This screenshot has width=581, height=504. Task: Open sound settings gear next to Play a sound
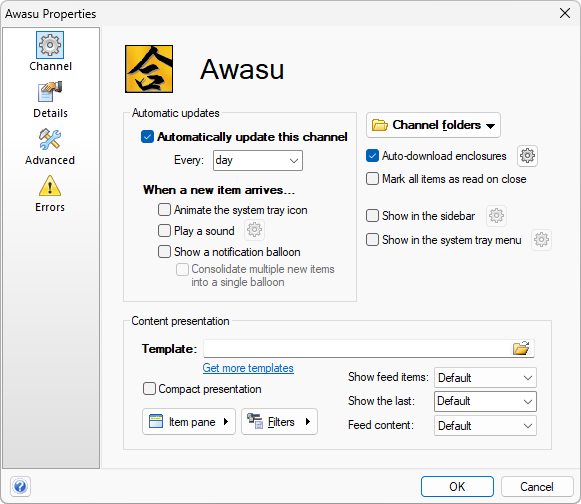(x=255, y=230)
